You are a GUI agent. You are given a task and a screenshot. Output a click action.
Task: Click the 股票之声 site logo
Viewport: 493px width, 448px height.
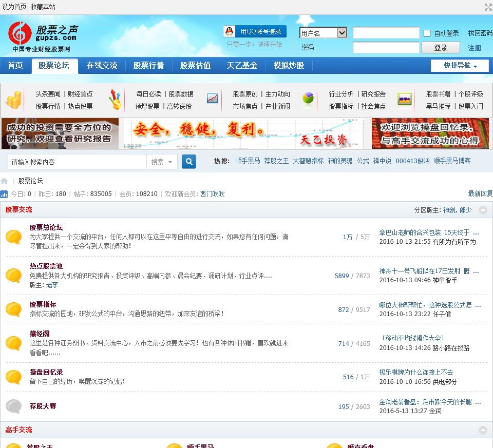pyautogui.click(x=43, y=37)
